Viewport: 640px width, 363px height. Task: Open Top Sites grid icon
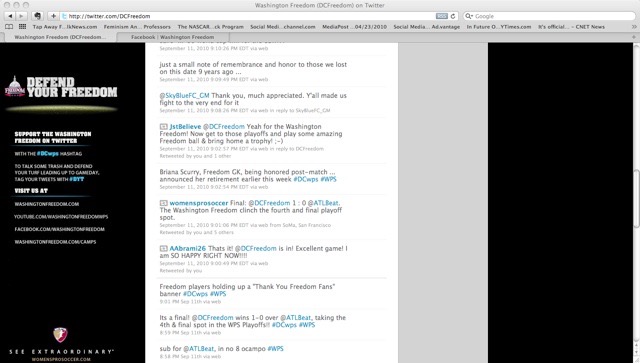pyautogui.click(x=22, y=27)
